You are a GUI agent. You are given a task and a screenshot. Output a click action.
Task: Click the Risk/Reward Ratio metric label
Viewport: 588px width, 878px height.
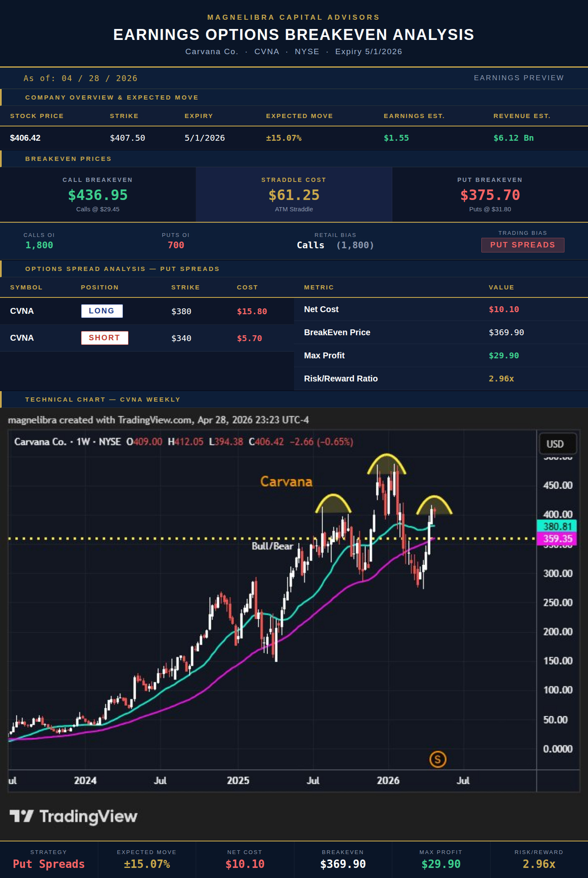[341, 379]
